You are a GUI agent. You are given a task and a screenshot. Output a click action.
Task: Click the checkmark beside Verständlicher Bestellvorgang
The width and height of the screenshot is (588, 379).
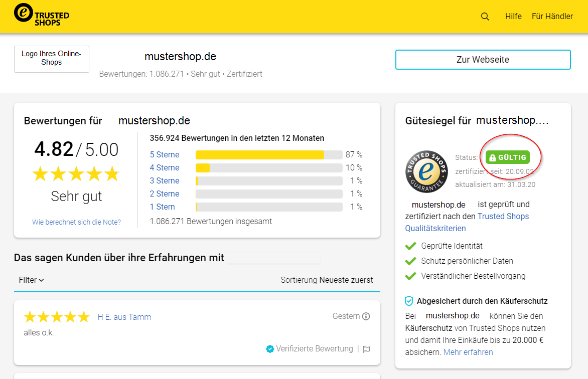click(x=410, y=276)
